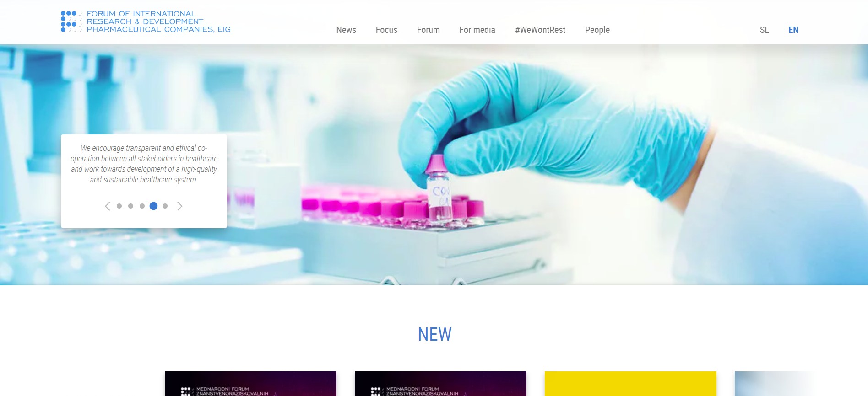Advance carousel with right arrow
The height and width of the screenshot is (396, 868).
click(180, 206)
